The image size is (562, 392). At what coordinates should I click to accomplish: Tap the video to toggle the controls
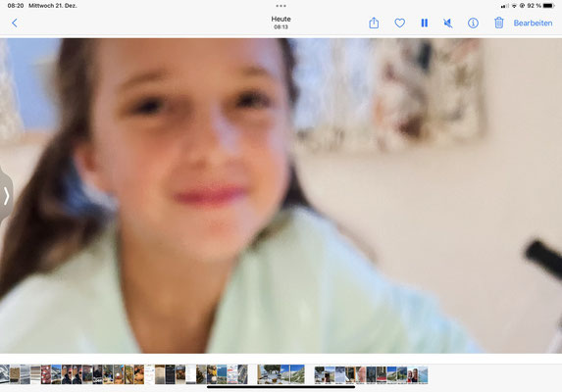[x=281, y=196]
